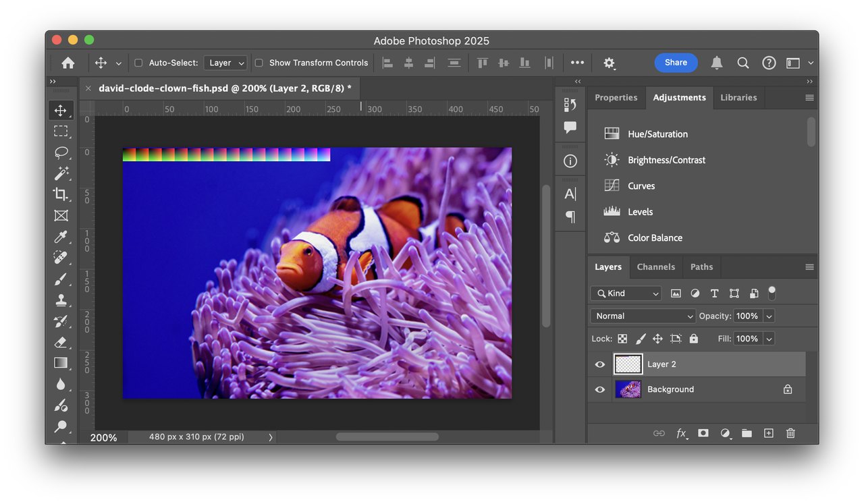Select the Gradient tool
Image resolution: width=864 pixels, height=504 pixels.
click(x=61, y=363)
